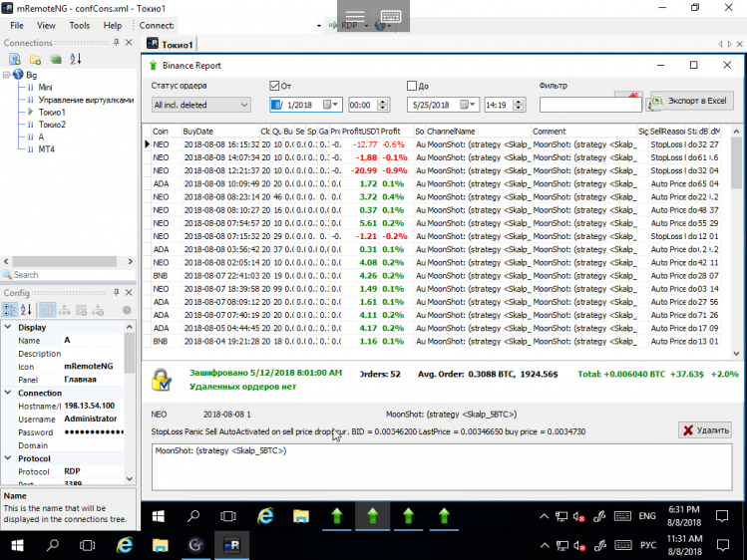Open remote notification center
This screenshot has width=747, height=560.
tap(722, 516)
